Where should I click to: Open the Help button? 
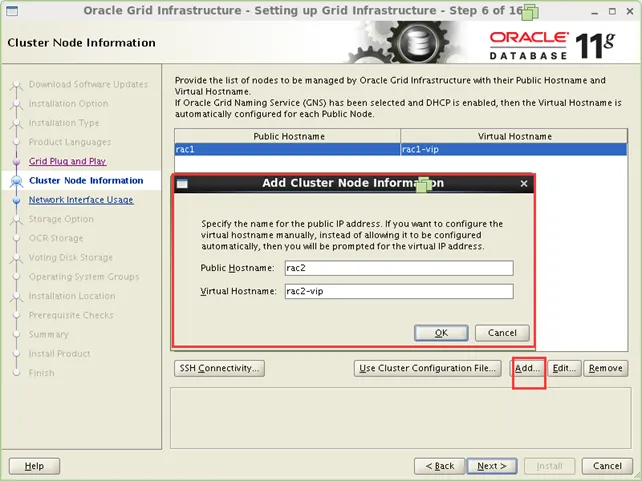(x=34, y=466)
